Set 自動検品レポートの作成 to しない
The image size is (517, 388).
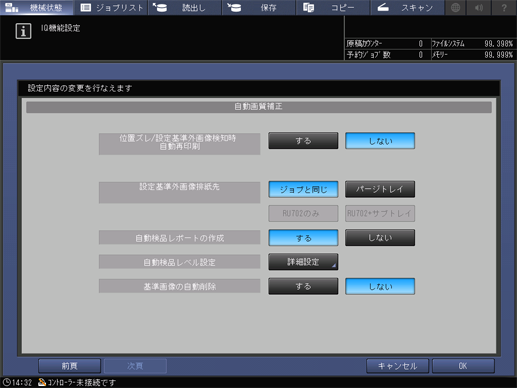[x=380, y=238]
